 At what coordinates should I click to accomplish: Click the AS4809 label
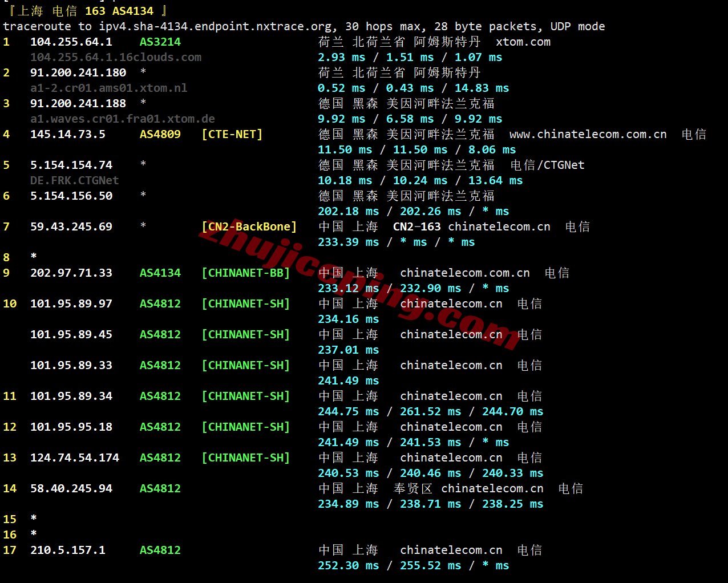point(160,135)
